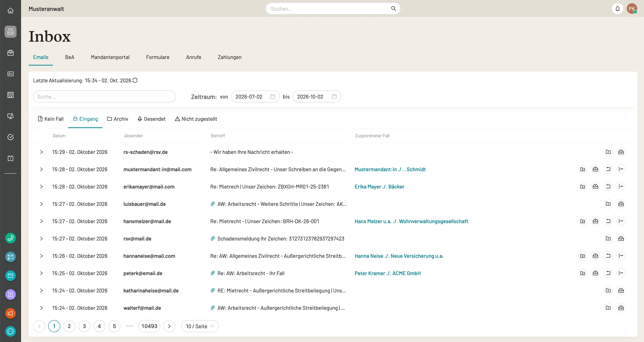This screenshot has height=342, width=644.
Task: Select the Nicht zugestellt tab
Action: (x=196, y=119)
